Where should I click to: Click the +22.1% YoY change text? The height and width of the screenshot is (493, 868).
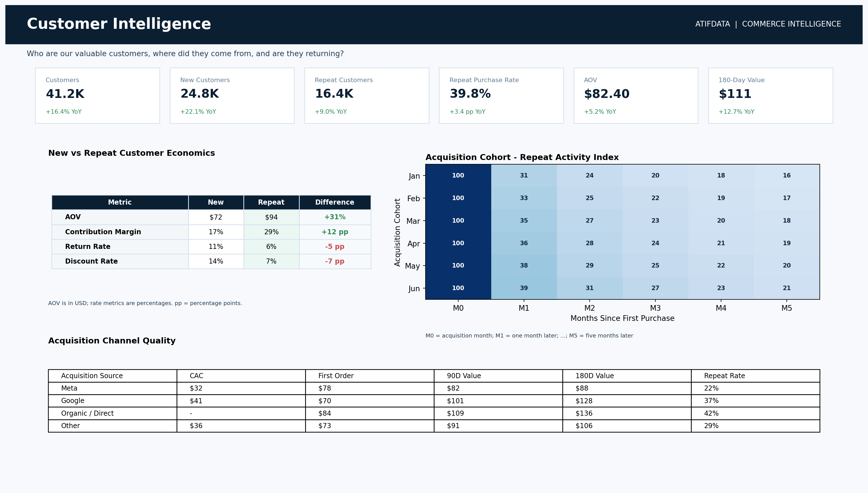198,112
